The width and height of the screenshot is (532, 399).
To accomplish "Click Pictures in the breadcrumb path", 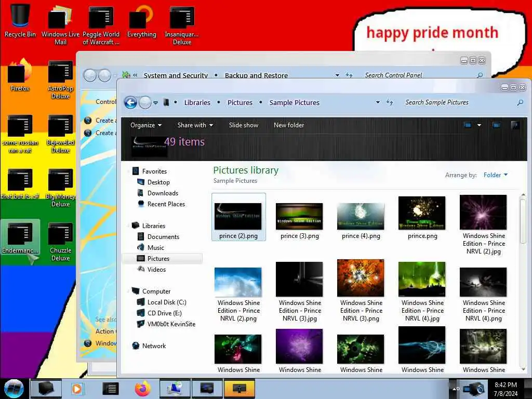I will pyautogui.click(x=240, y=102).
